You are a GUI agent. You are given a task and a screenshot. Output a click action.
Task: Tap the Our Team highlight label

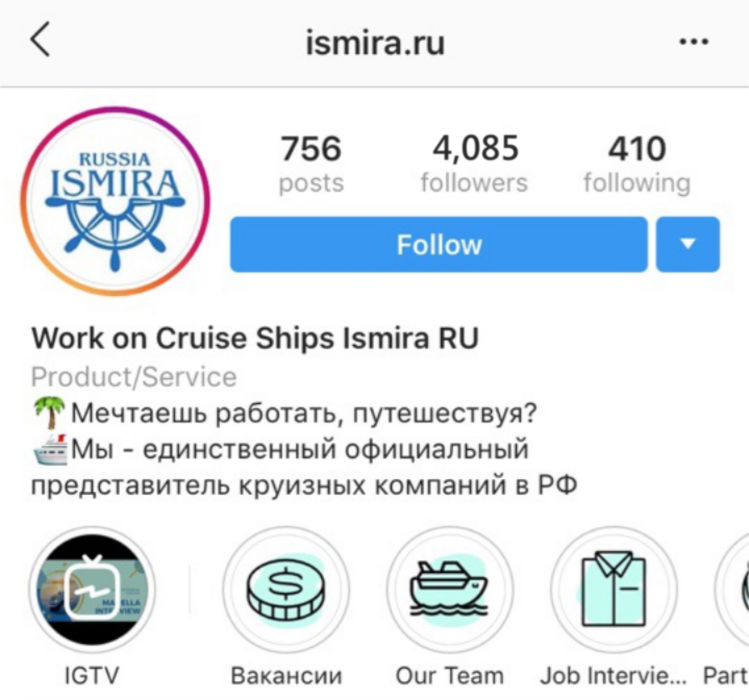click(x=449, y=676)
